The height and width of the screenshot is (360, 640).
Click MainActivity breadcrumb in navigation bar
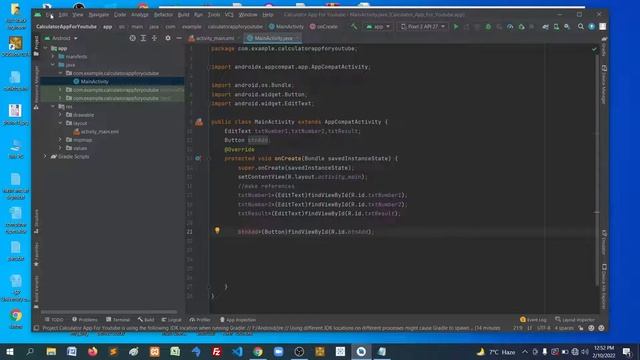[286, 27]
